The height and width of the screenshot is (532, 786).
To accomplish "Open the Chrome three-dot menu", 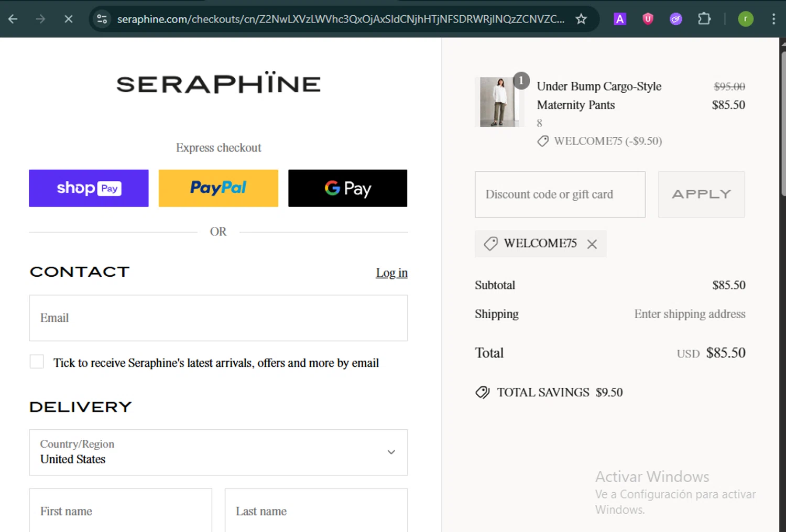I will point(773,19).
